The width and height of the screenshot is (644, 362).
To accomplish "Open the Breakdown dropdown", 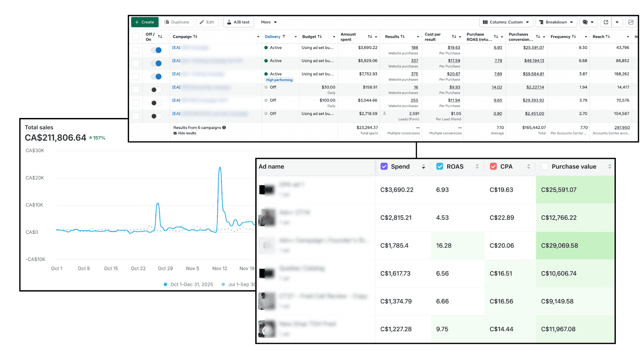I will tap(556, 22).
